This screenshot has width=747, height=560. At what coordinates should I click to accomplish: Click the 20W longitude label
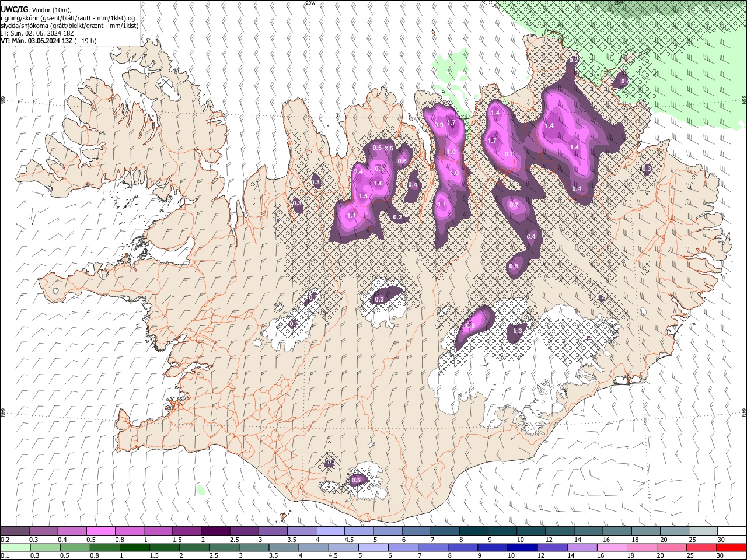(x=310, y=3)
